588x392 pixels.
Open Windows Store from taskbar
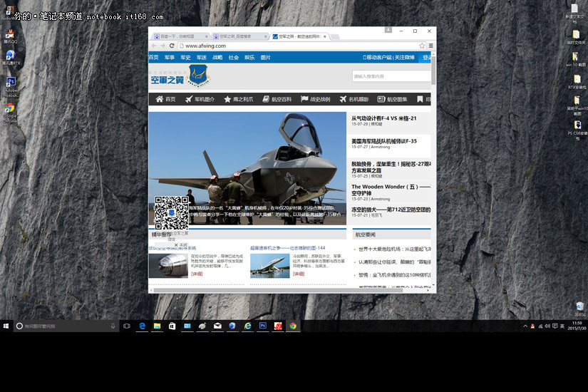pyautogui.click(x=172, y=326)
